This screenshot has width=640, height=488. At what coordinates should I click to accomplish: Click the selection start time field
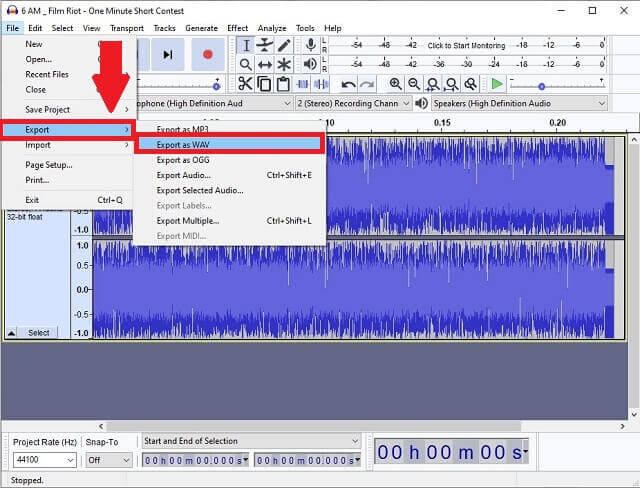click(196, 460)
